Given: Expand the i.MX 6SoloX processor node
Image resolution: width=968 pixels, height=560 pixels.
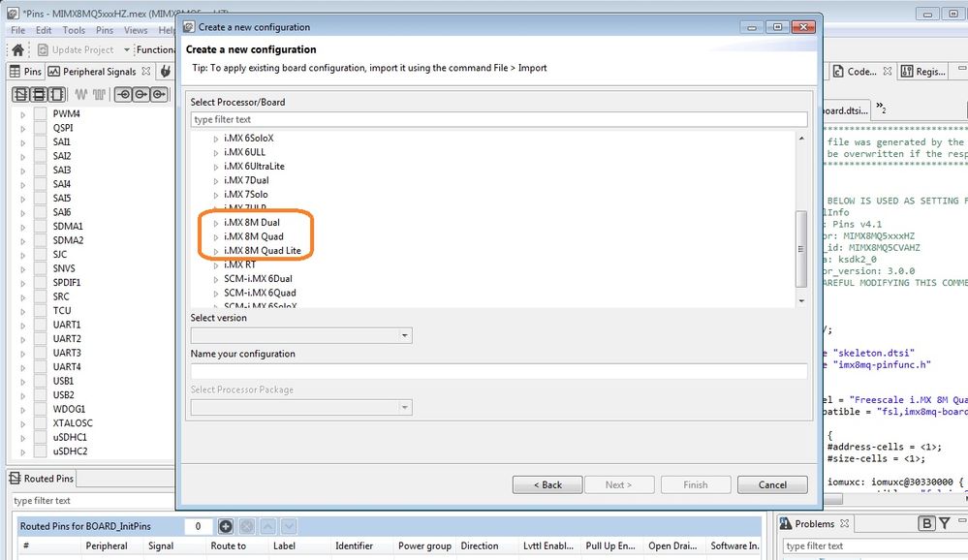Looking at the screenshot, I should coord(215,139).
